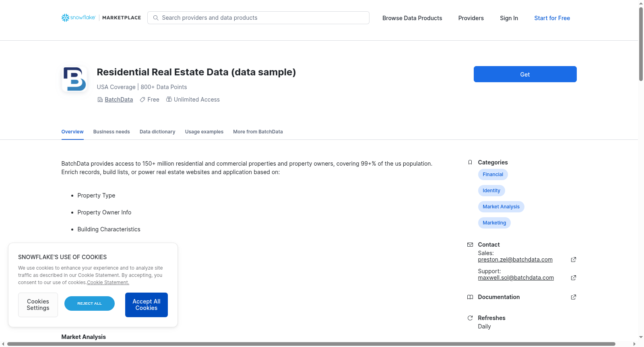This screenshot has height=347, width=644.
Task: Open external link icon for sales email
Action: pos(574,260)
